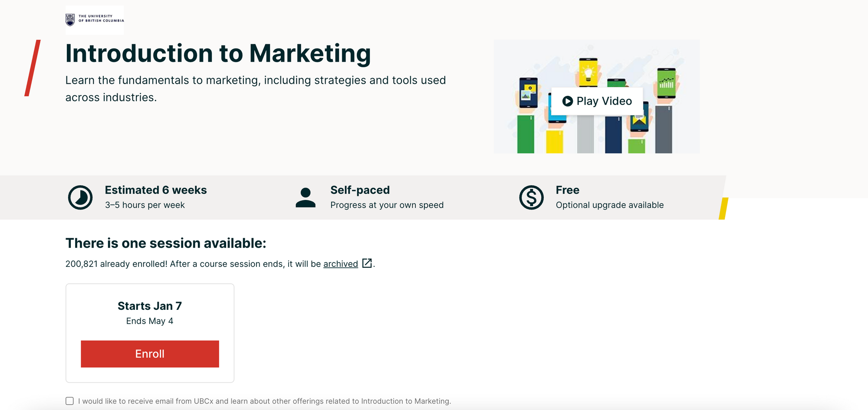Click the external link icon beside archived

click(367, 263)
